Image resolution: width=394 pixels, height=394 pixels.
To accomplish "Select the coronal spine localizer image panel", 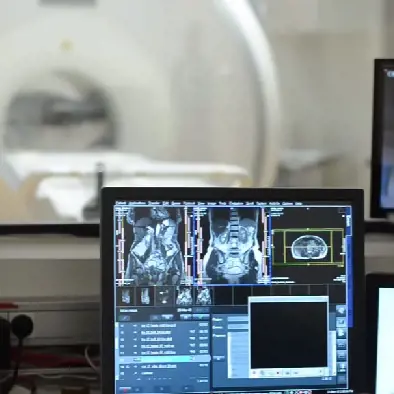I will [232, 246].
